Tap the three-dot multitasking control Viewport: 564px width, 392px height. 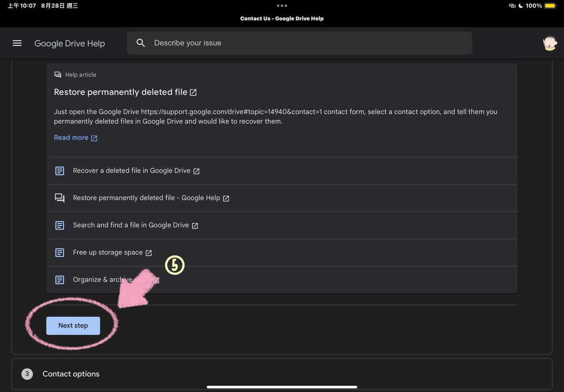pyautogui.click(x=282, y=6)
